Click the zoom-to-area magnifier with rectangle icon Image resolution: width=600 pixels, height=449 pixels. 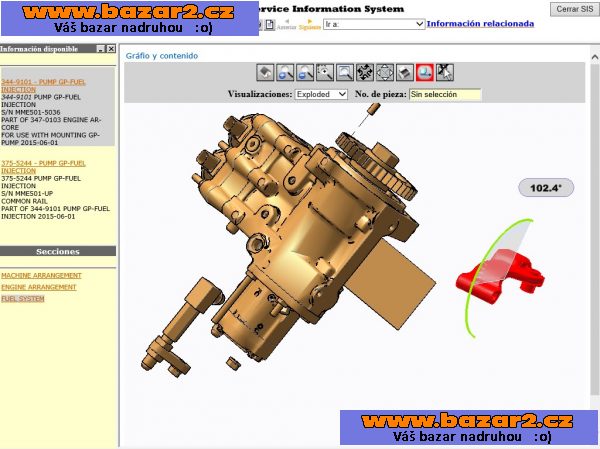(344, 72)
